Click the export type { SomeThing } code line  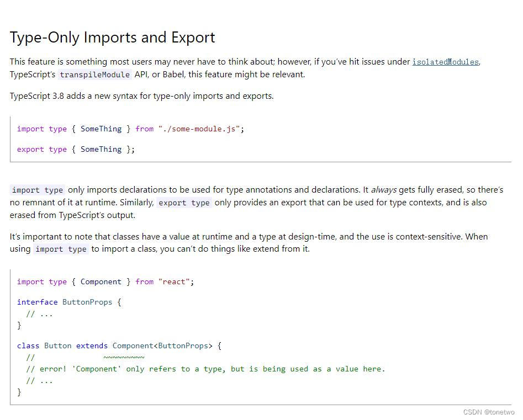pyautogui.click(x=76, y=149)
